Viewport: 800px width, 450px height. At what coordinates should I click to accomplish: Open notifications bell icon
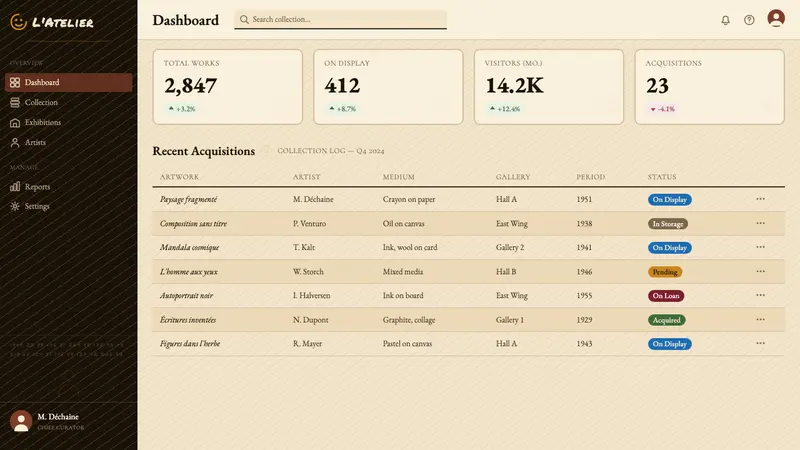point(725,20)
